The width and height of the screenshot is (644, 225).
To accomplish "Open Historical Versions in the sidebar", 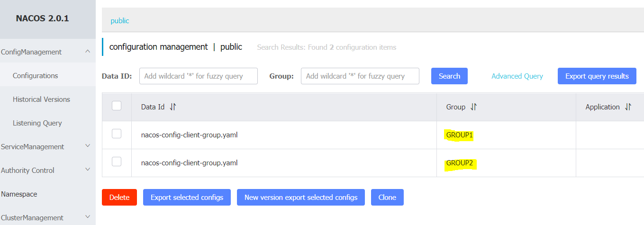I will (41, 99).
